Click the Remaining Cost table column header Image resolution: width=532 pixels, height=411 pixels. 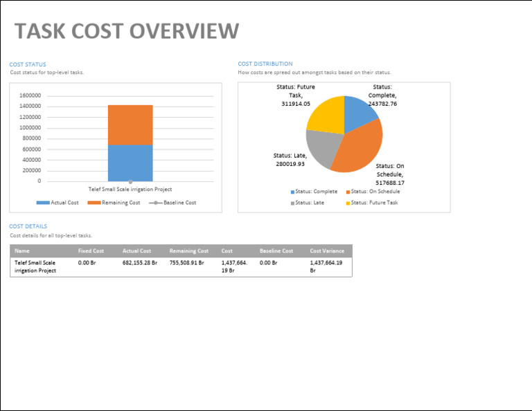pos(189,250)
